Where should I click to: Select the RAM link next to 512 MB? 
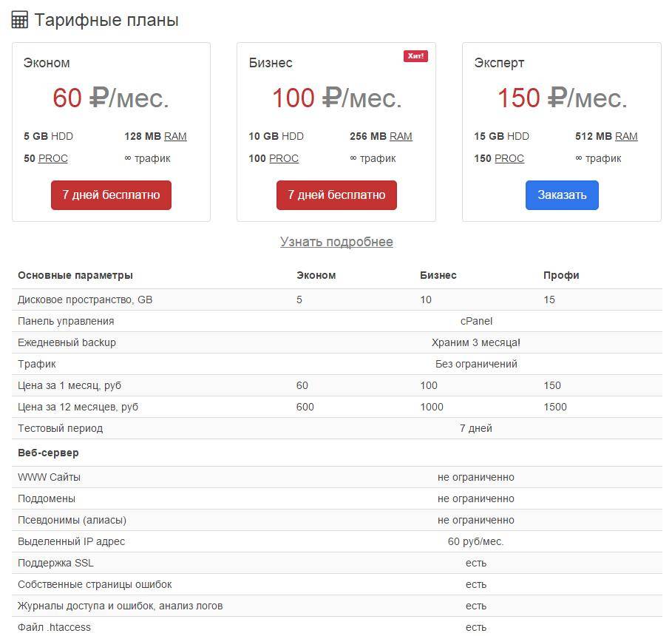pos(626,136)
